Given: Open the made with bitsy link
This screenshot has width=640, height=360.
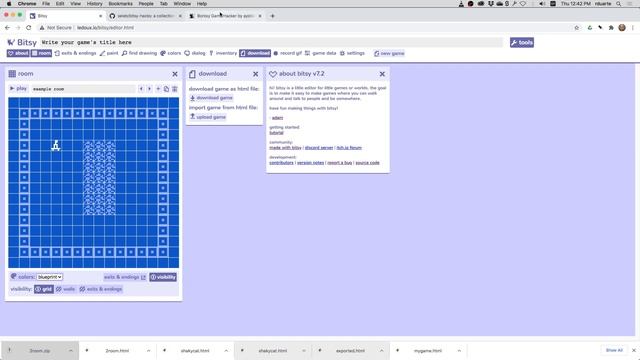Looking at the screenshot, I should tap(285, 148).
